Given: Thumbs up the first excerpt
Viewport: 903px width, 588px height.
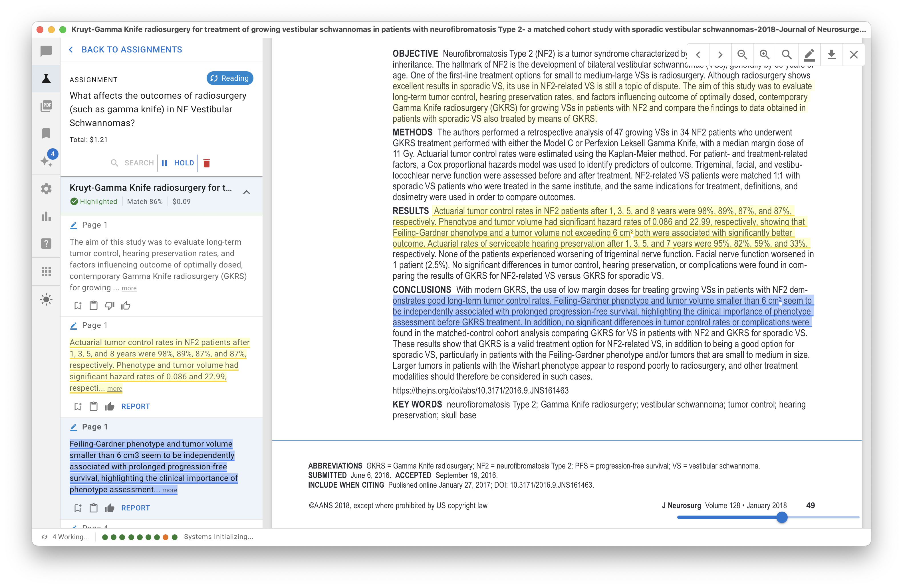Looking at the screenshot, I should click(126, 306).
